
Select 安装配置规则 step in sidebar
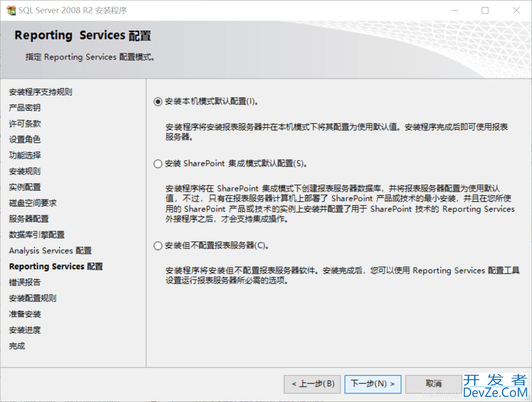(x=33, y=298)
